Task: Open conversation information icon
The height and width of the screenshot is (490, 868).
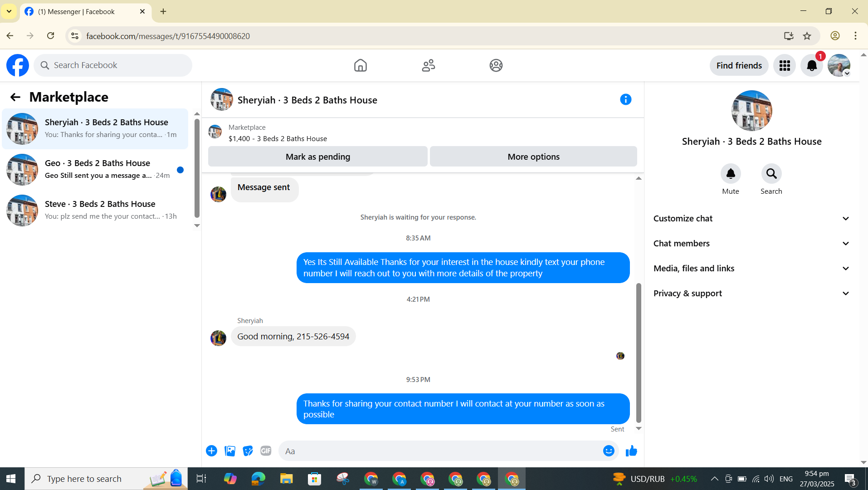Action: click(x=626, y=99)
